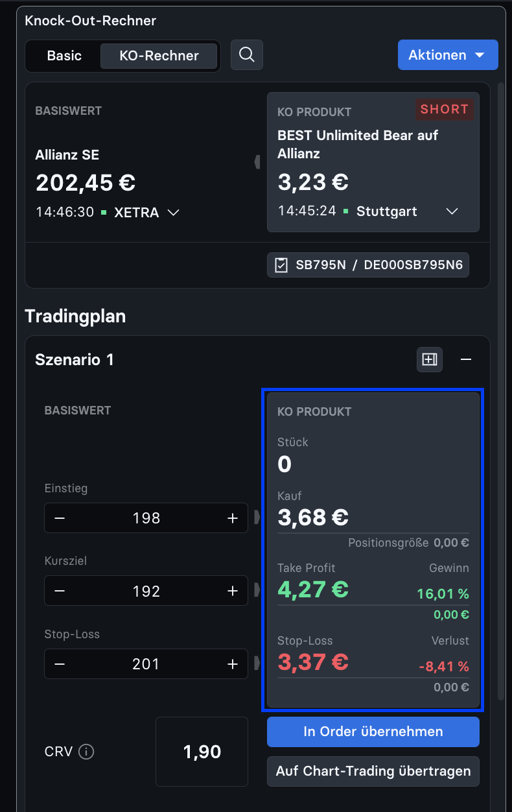Decrease the Einstieg value
Screen dimensions: 512x812
tap(60, 518)
